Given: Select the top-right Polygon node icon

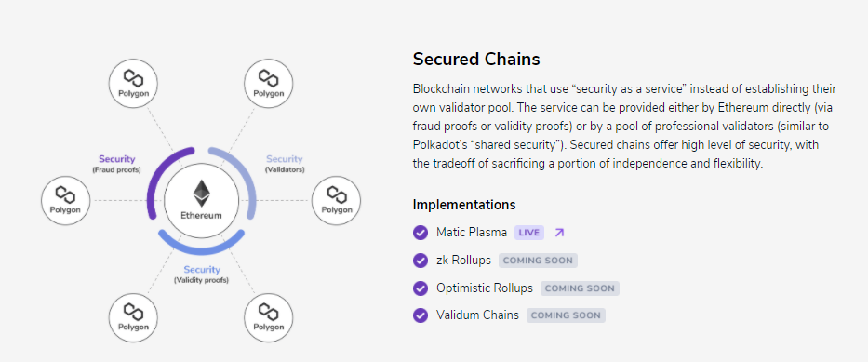Looking at the screenshot, I should (269, 84).
